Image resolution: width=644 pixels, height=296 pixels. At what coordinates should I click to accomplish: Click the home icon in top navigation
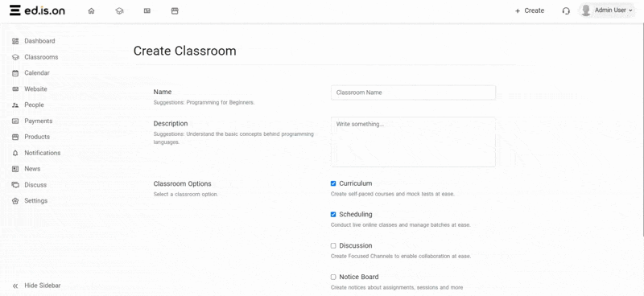coord(92,11)
